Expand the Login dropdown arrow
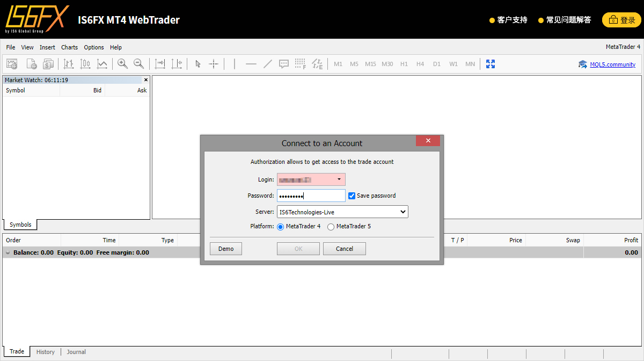The width and height of the screenshot is (644, 361). (x=339, y=179)
